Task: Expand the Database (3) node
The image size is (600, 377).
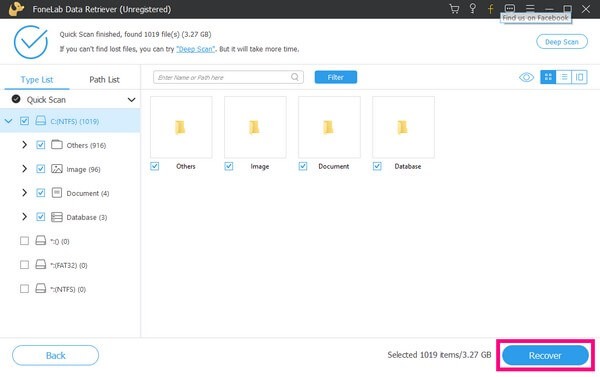Action: [24, 217]
